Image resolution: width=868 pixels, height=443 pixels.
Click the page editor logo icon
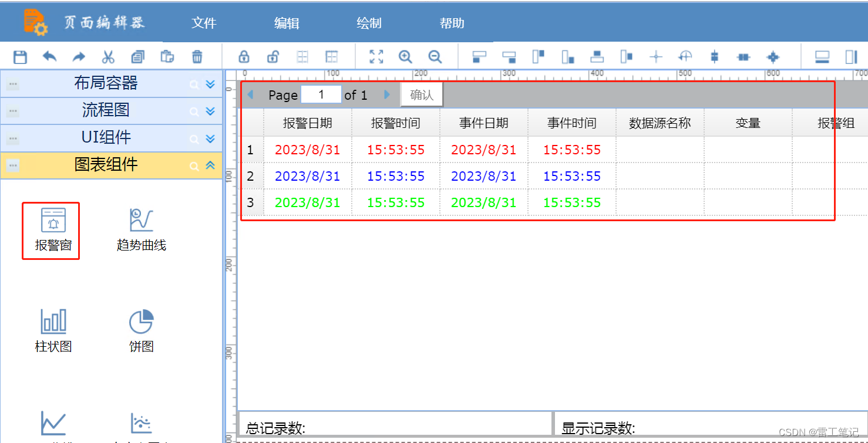click(35, 22)
